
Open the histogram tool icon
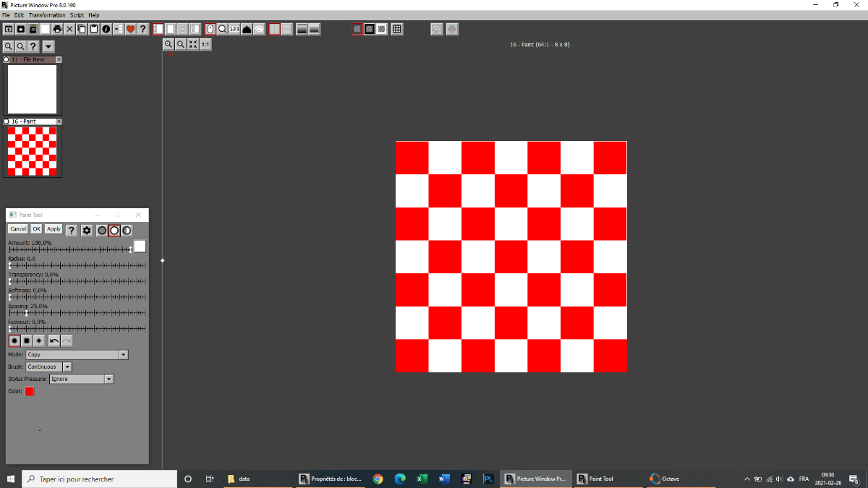click(x=247, y=29)
